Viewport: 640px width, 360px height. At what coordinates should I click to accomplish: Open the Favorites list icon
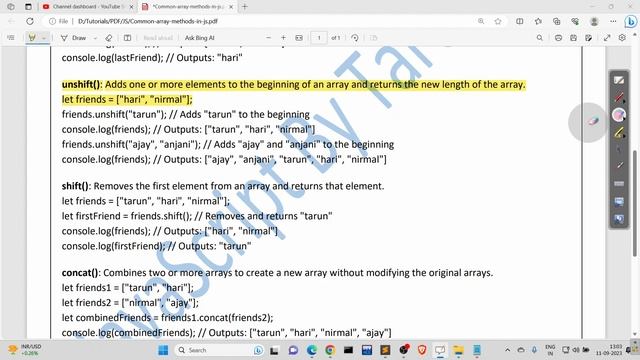coord(538,21)
